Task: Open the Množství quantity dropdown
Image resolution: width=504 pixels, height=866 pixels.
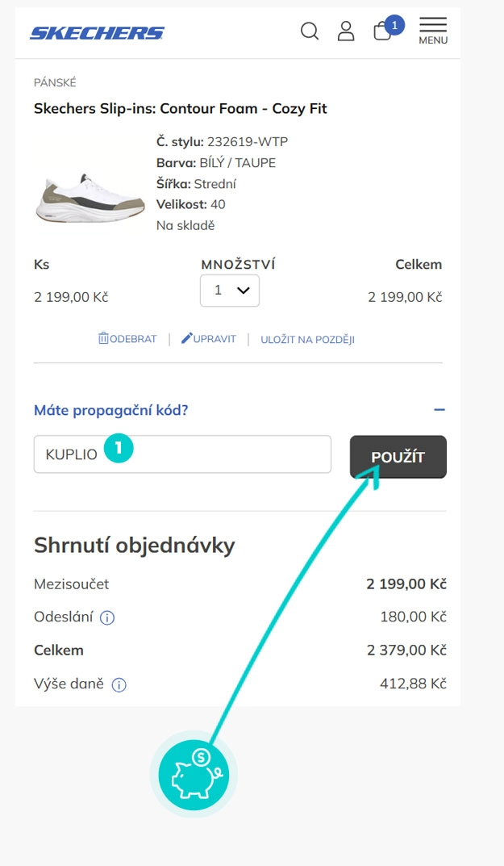Action: pyautogui.click(x=230, y=291)
